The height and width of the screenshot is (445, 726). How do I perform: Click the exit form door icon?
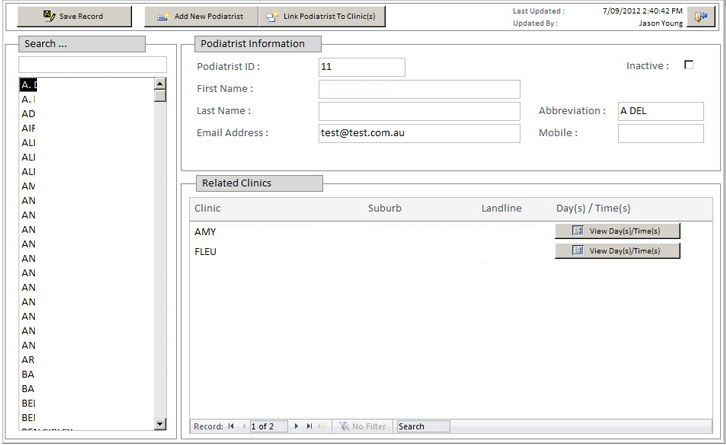point(701,17)
